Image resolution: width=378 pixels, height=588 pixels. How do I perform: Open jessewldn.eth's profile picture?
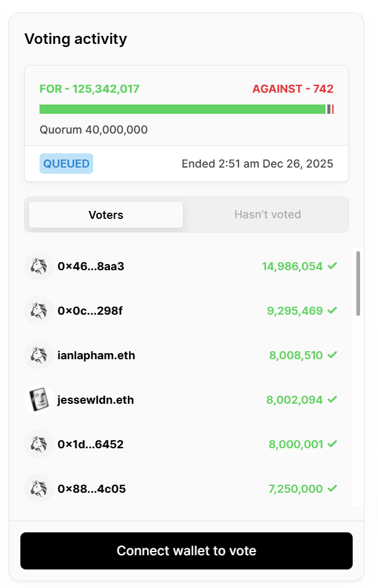coord(38,399)
